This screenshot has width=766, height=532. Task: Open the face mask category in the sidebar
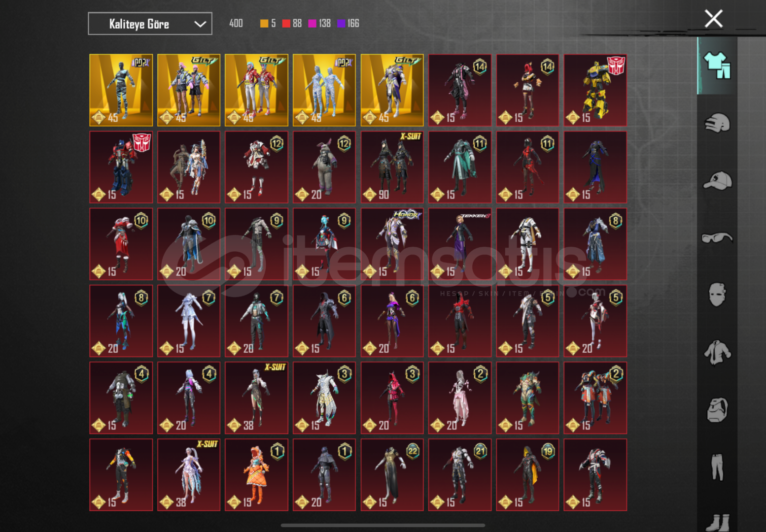(x=717, y=295)
